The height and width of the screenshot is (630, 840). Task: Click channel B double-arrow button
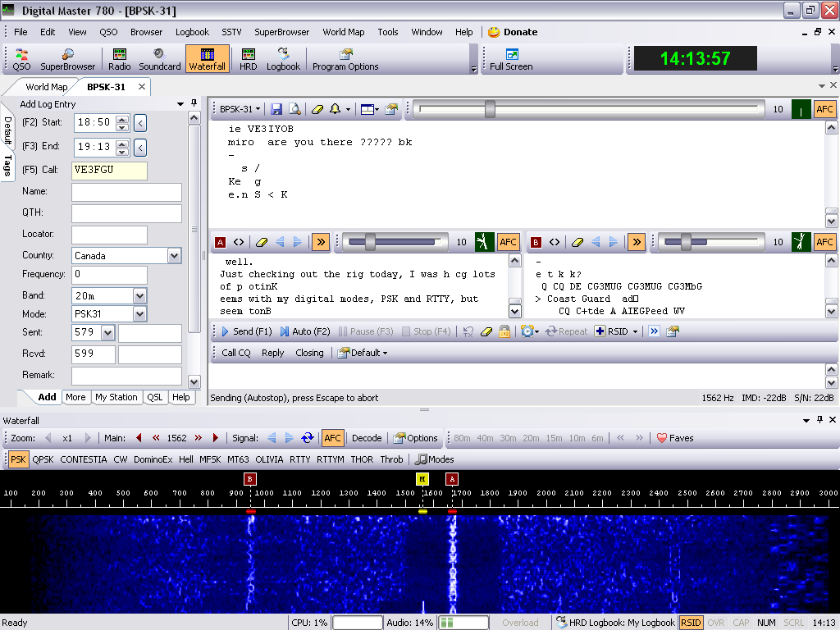[x=636, y=242]
